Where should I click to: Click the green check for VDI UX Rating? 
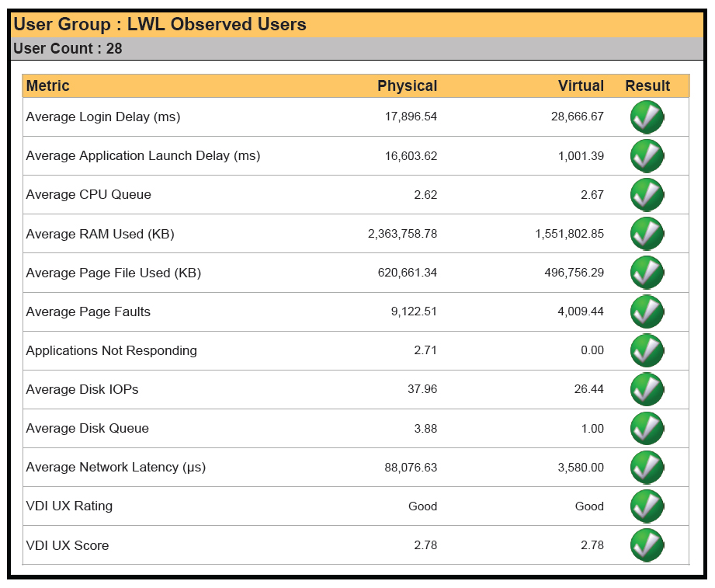pos(647,506)
